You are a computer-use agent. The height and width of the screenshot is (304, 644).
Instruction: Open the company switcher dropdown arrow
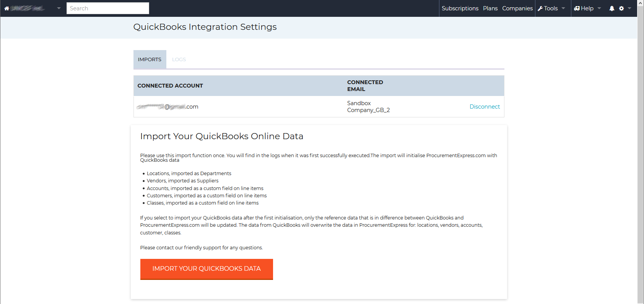point(59,8)
